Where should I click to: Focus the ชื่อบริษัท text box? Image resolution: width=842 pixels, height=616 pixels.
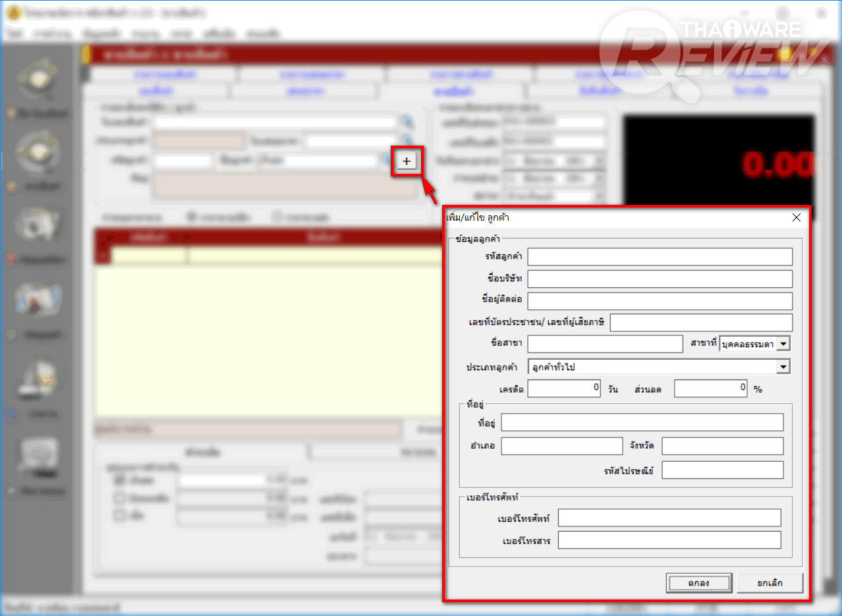tap(660, 279)
